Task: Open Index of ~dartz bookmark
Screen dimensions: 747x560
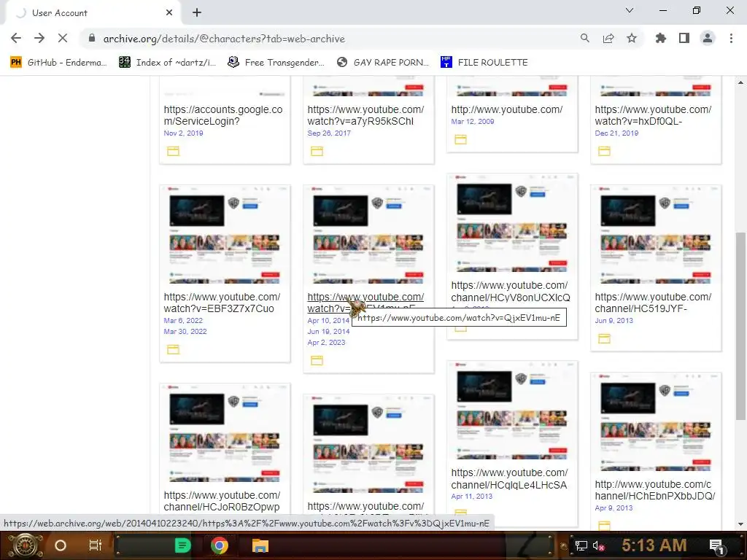Action: click(167, 63)
